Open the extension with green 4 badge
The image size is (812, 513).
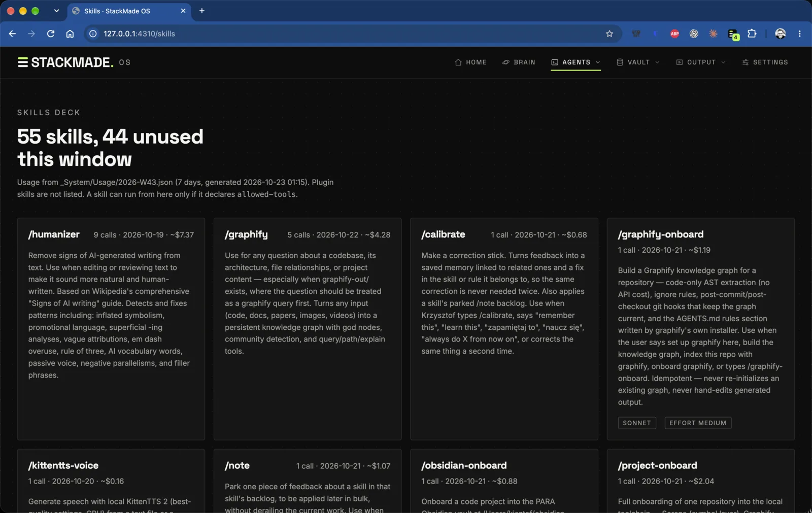(733, 34)
